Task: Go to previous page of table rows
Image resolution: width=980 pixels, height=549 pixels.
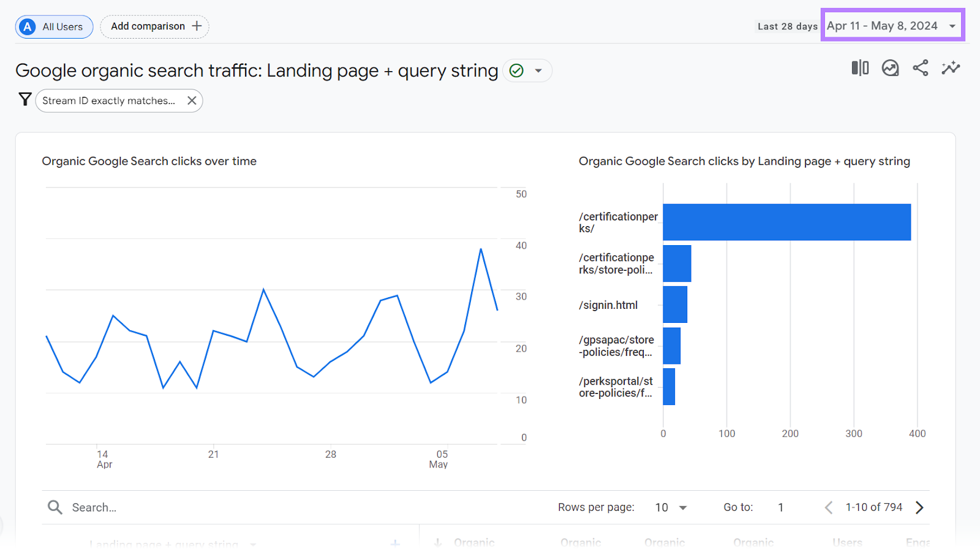Action: [x=829, y=507]
